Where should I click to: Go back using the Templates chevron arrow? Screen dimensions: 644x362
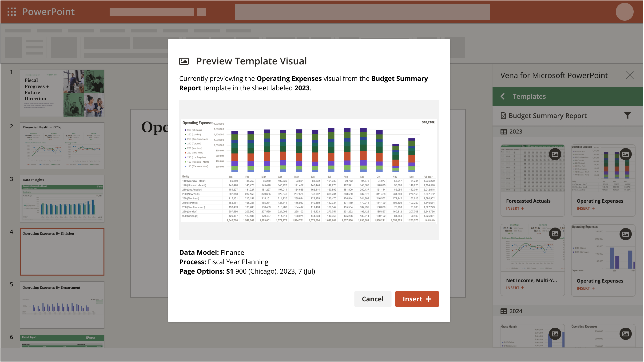[x=503, y=96]
